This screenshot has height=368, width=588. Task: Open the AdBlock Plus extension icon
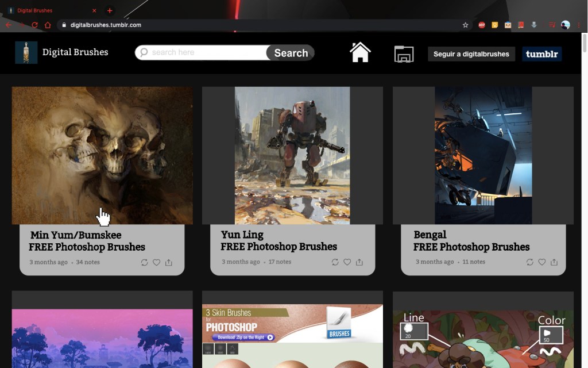tap(482, 25)
